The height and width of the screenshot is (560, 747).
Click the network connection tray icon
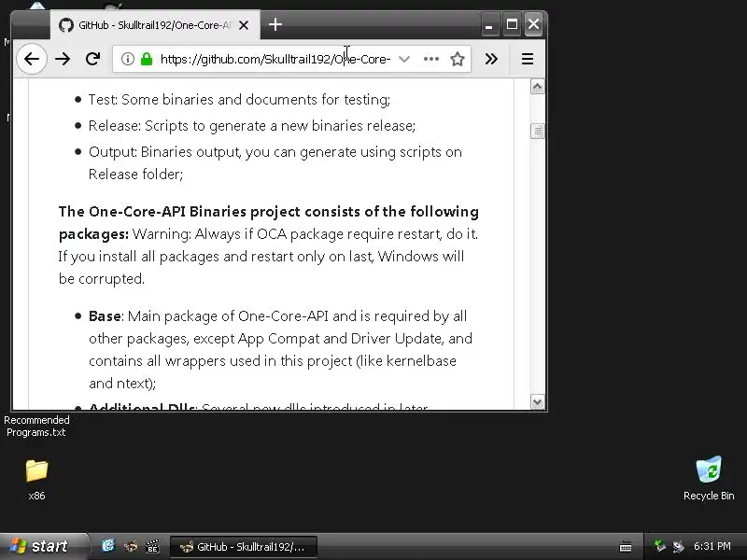pyautogui.click(x=678, y=546)
